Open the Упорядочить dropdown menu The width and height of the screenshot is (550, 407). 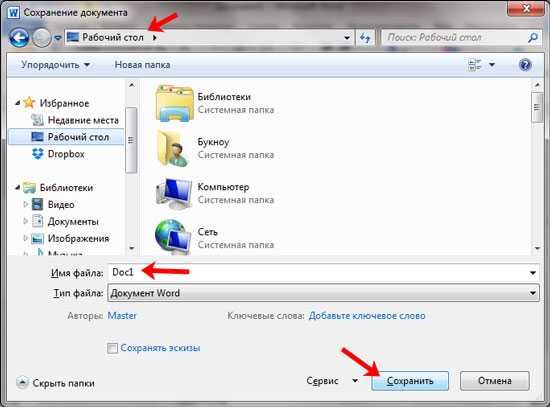point(55,65)
